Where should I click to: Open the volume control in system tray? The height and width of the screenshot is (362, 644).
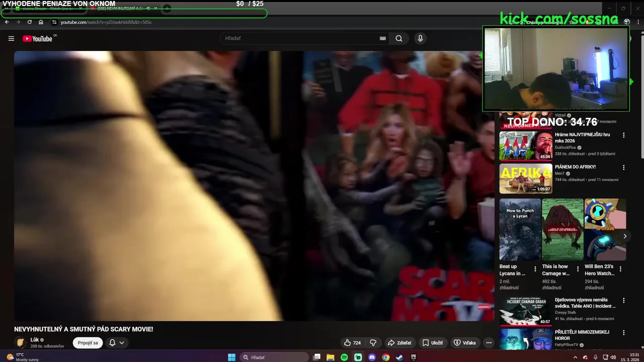tap(612, 357)
